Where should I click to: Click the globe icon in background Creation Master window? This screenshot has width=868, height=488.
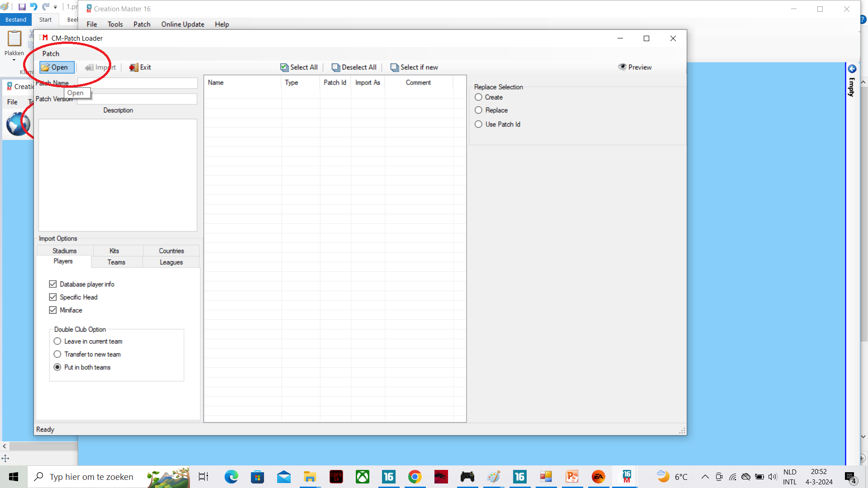18,124
